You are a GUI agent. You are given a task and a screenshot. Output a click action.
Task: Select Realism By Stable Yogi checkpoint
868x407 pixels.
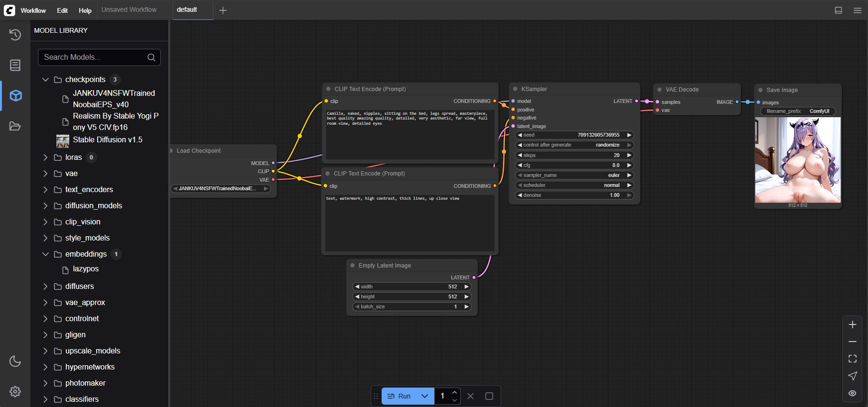(116, 121)
